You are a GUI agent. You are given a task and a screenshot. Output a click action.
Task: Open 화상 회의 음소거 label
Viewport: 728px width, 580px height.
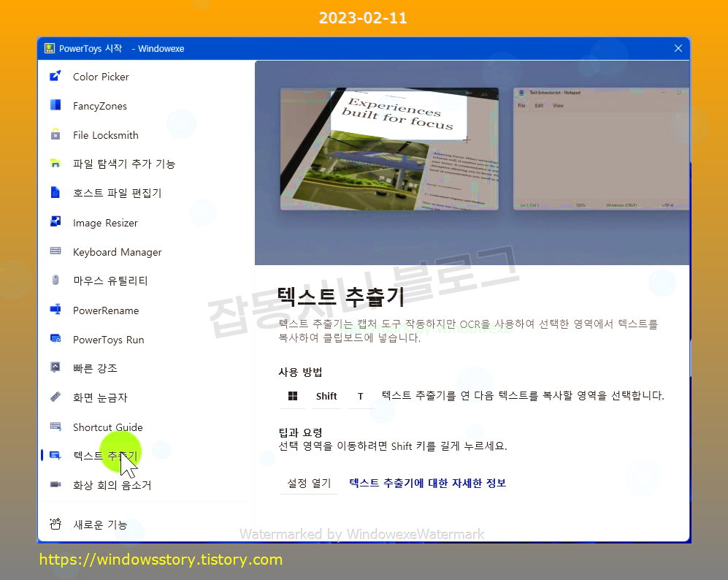click(x=112, y=485)
